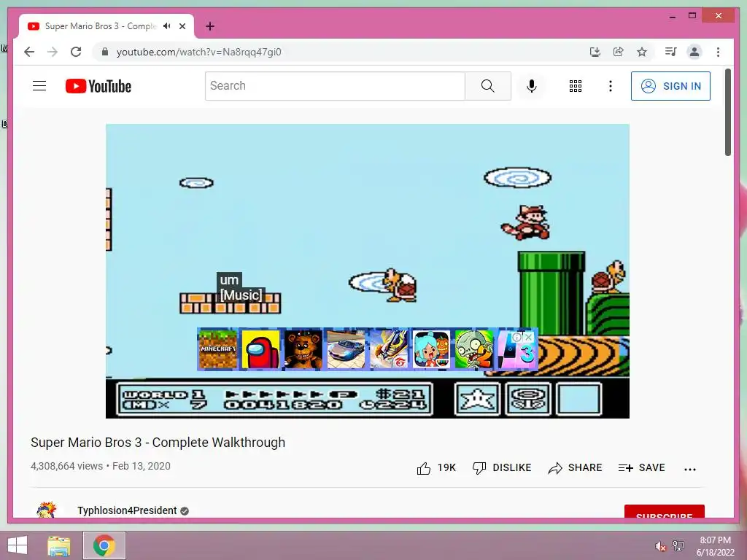Like the video with thumbs up
747x560 pixels.
[436, 468]
